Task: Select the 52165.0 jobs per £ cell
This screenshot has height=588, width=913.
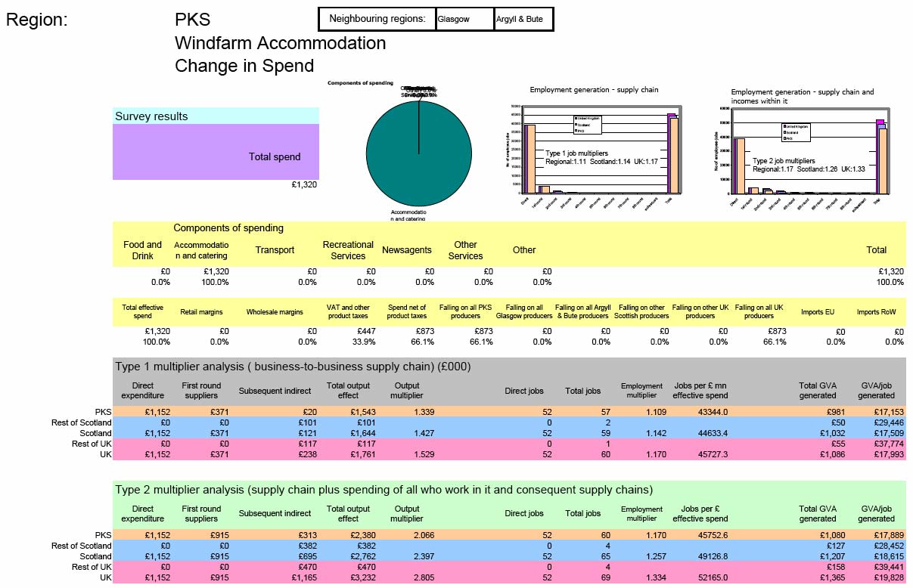Action: (712, 577)
